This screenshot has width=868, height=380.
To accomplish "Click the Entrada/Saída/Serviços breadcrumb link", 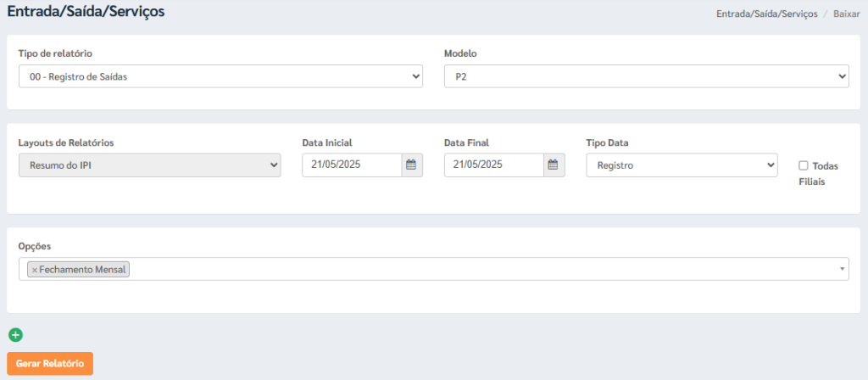I will tap(766, 14).
